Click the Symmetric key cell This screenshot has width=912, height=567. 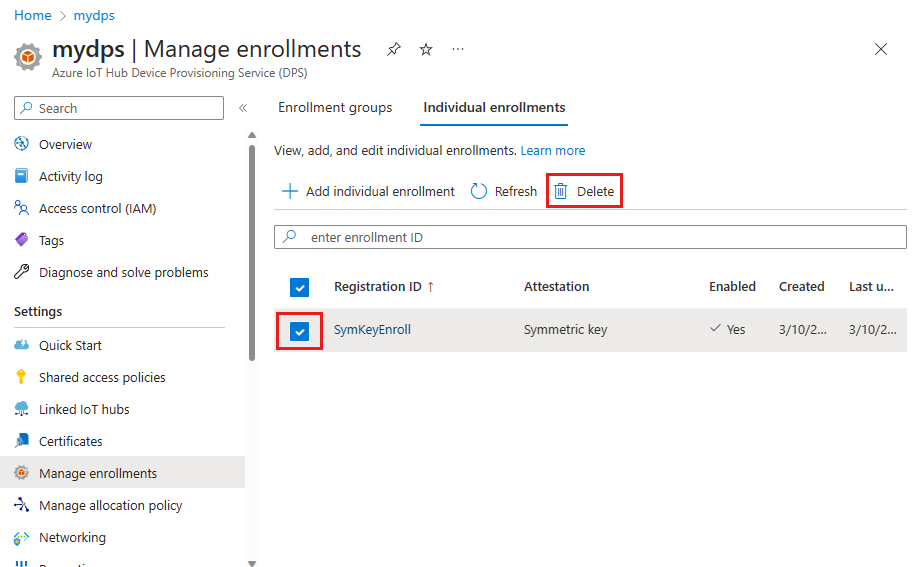click(565, 330)
